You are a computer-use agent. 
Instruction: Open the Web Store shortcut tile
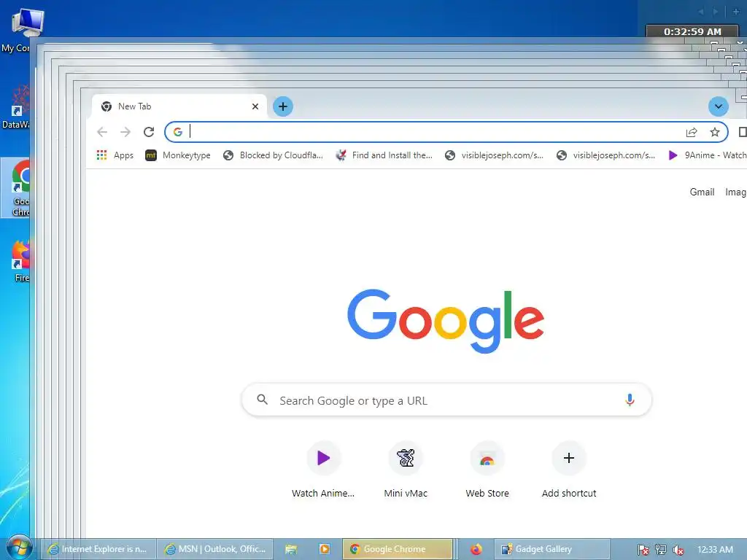(x=487, y=470)
